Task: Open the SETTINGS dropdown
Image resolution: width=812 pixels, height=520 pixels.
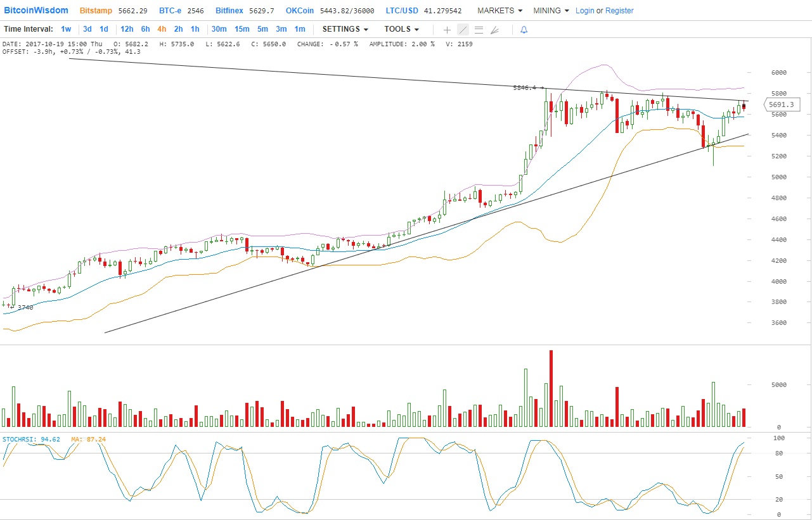Action: (345, 29)
